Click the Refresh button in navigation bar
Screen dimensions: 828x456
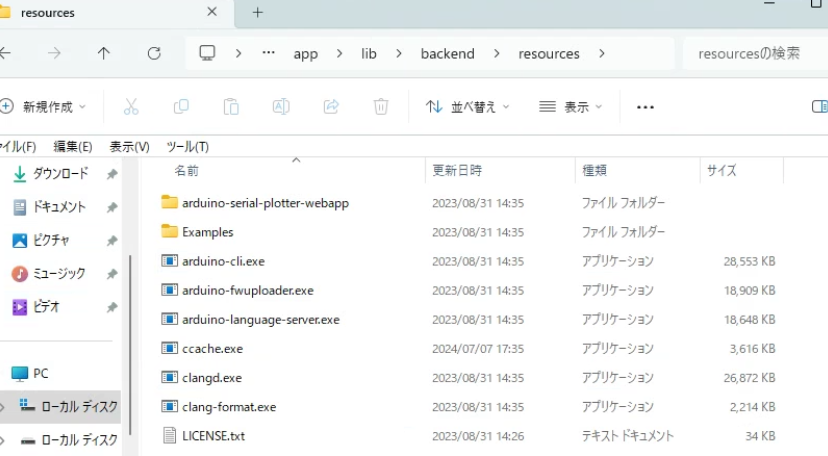click(x=153, y=53)
